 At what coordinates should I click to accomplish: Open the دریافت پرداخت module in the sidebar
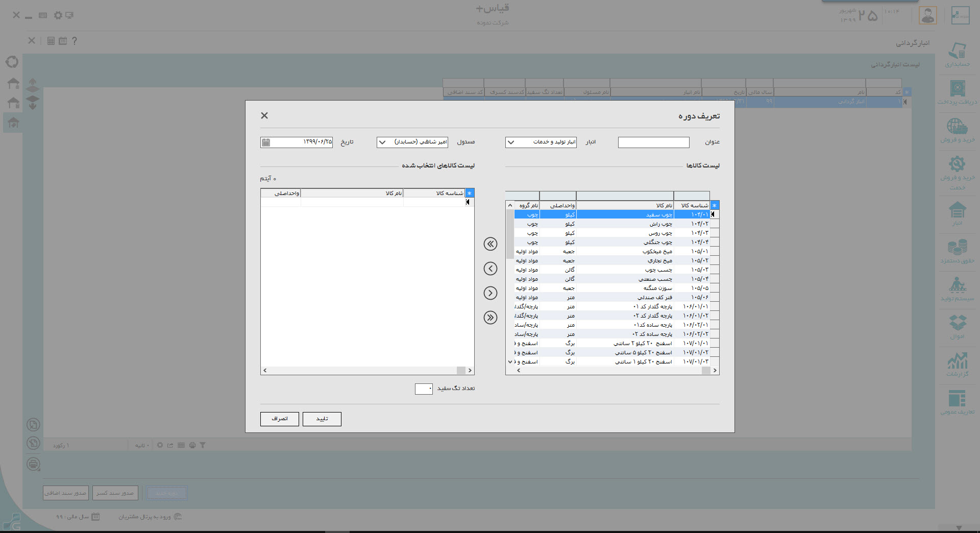(x=958, y=92)
